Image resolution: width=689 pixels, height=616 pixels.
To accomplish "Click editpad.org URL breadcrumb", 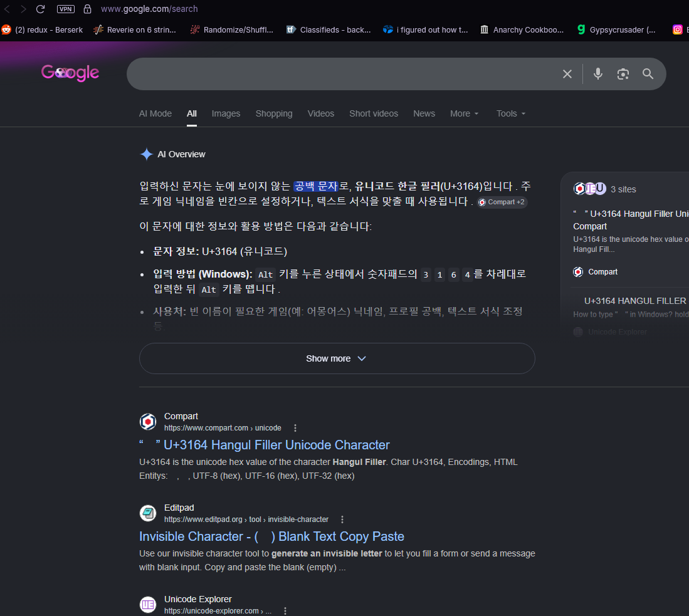I will click(246, 519).
